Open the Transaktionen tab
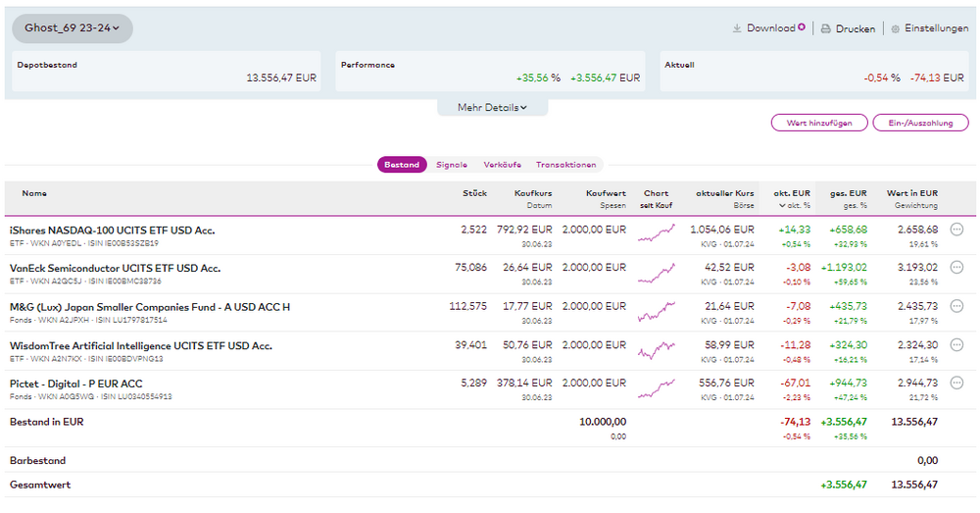 [565, 165]
